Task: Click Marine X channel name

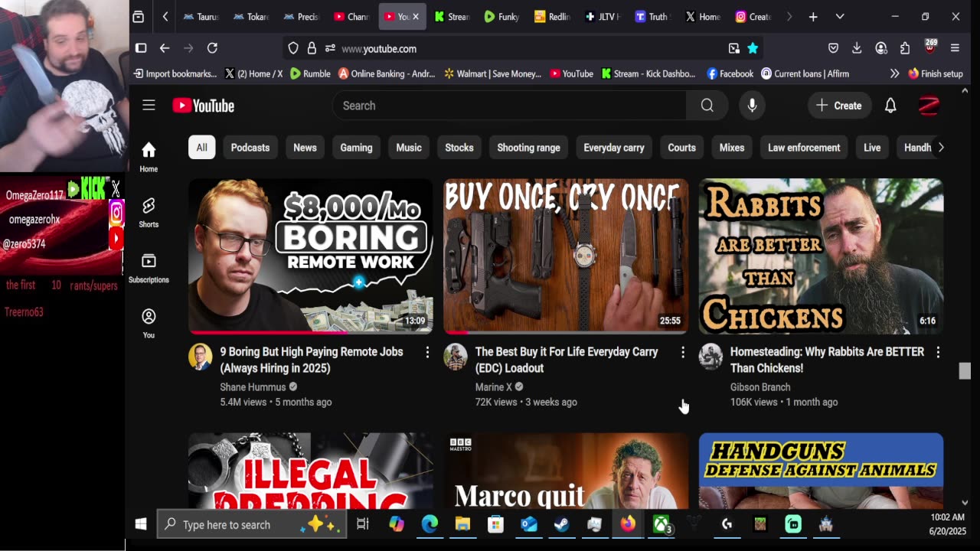Action: click(x=494, y=387)
